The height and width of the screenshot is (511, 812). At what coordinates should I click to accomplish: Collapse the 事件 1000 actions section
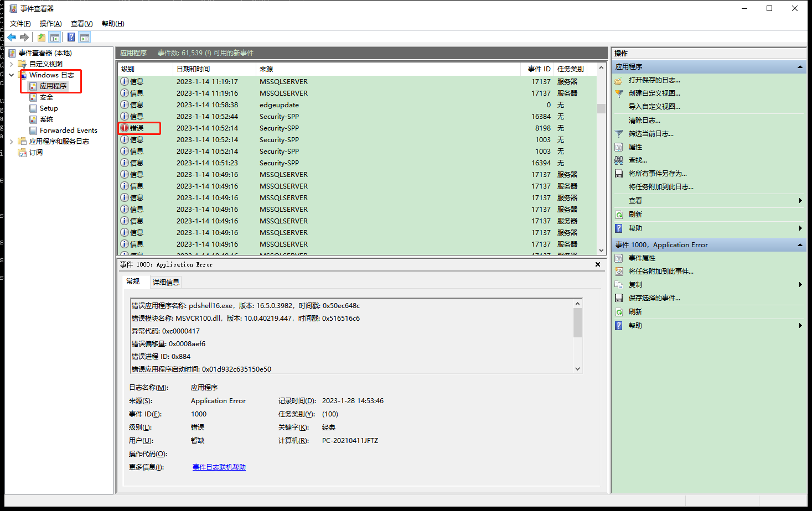(800, 245)
